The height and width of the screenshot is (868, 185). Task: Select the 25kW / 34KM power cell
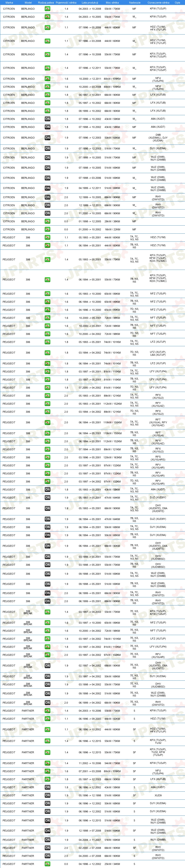112,864
